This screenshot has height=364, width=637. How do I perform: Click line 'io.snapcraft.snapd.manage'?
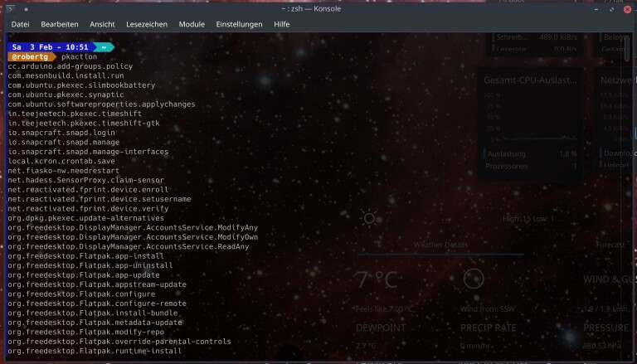(64, 142)
